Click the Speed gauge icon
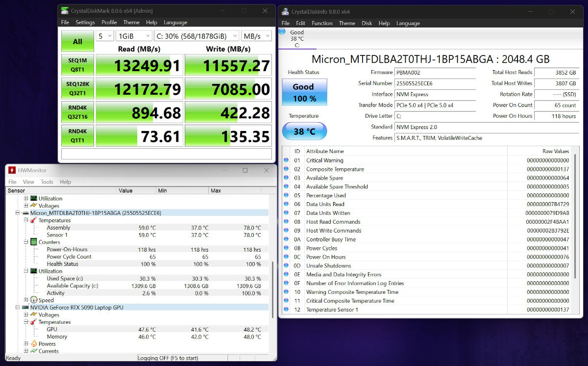The image size is (588, 366). pyautogui.click(x=33, y=300)
